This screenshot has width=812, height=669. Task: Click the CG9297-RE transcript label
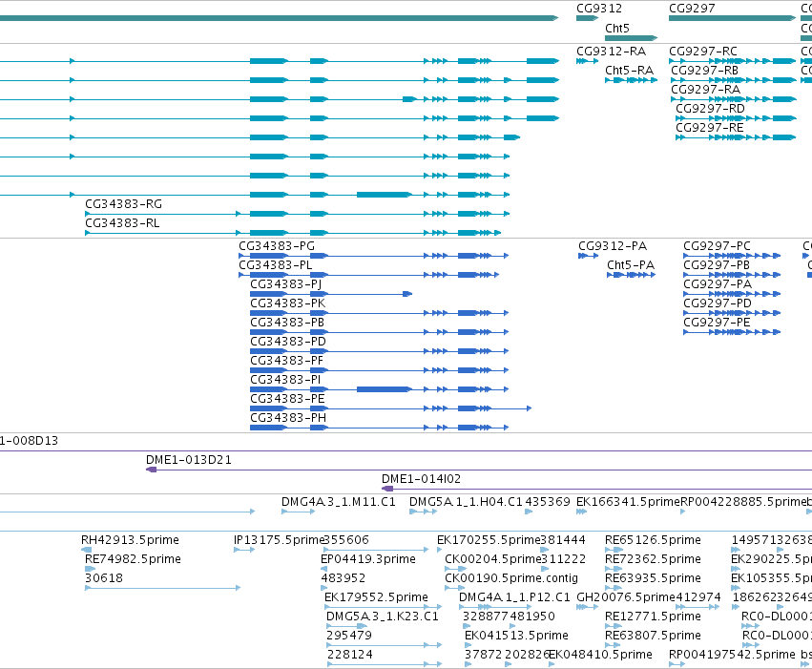click(x=710, y=128)
